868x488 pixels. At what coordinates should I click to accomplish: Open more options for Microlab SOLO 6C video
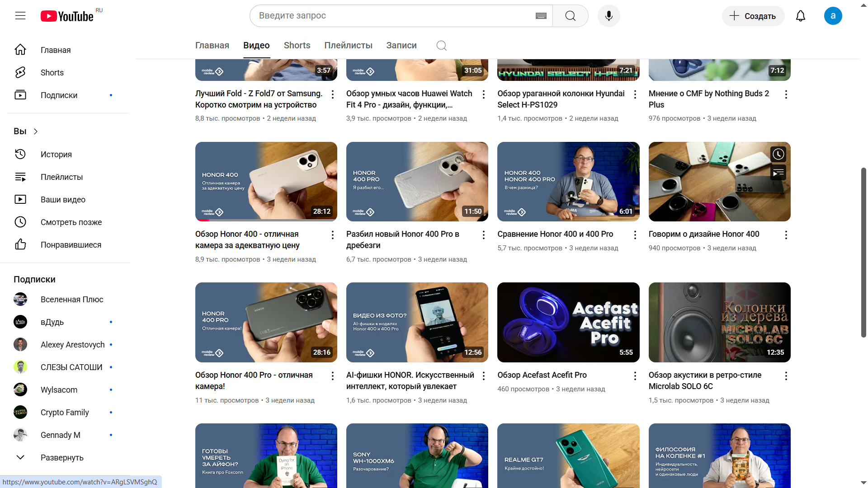(x=786, y=376)
